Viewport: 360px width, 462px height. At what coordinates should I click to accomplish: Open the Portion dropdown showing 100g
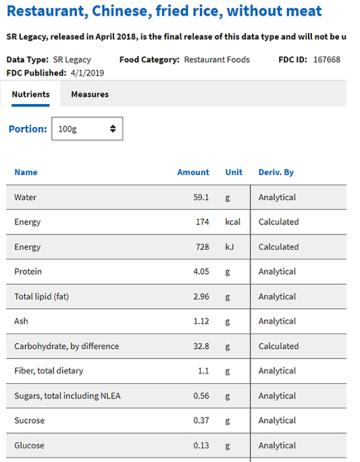87,129
